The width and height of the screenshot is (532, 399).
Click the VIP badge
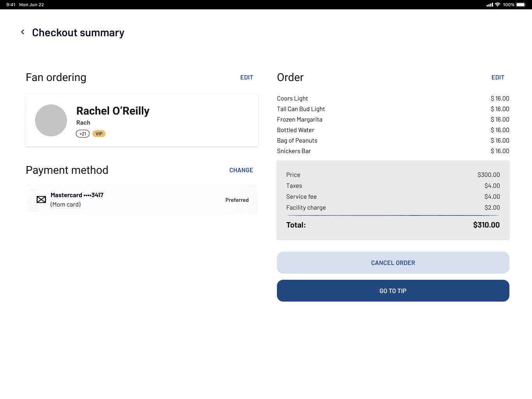(99, 134)
